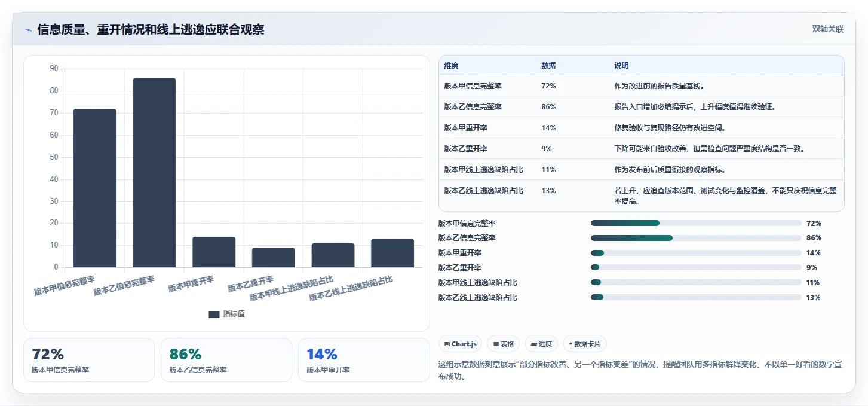
Task: Select table row 版本甲重开率
Action: (641, 128)
